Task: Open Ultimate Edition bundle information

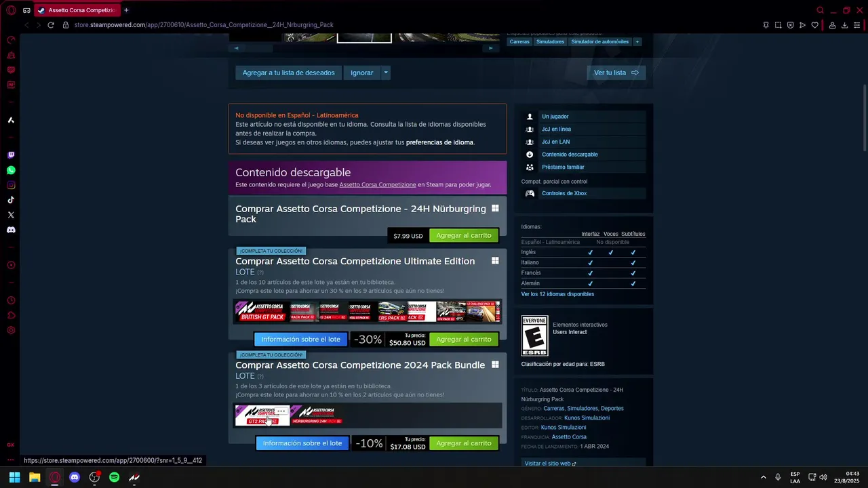Action: point(301,339)
